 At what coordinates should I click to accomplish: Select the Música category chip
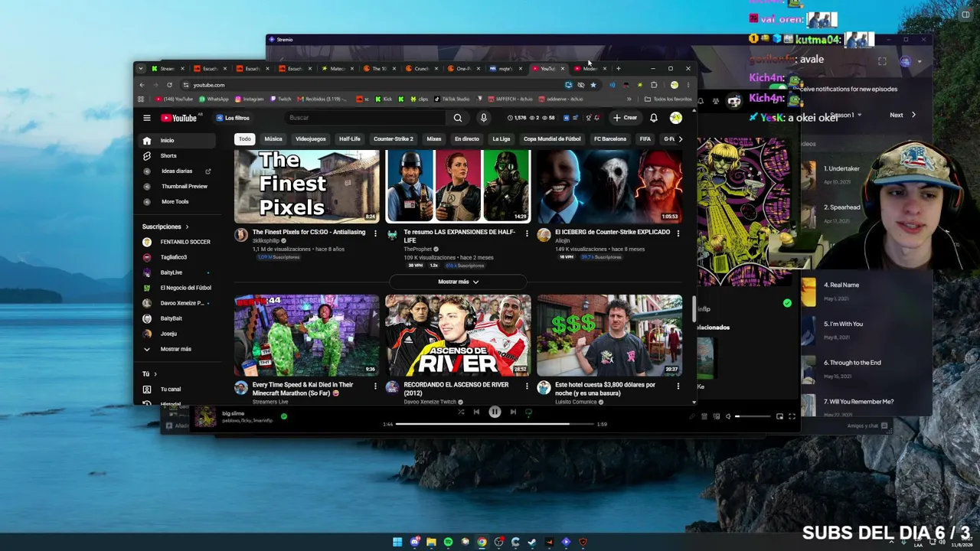pyautogui.click(x=273, y=139)
